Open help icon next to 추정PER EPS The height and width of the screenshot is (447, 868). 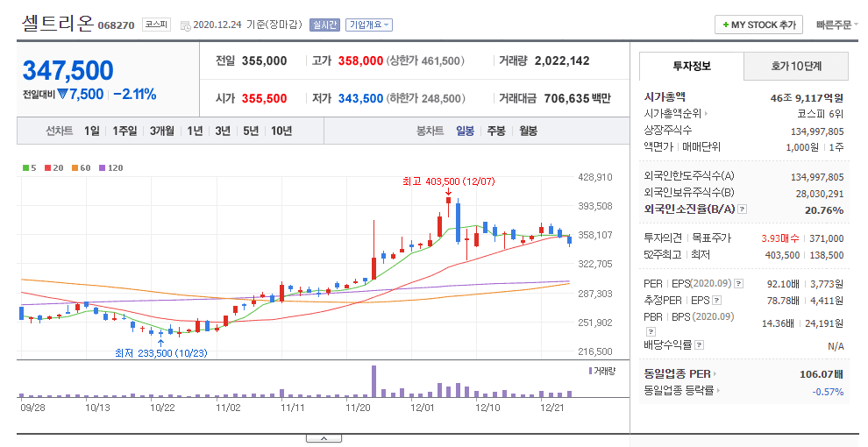[717, 301]
